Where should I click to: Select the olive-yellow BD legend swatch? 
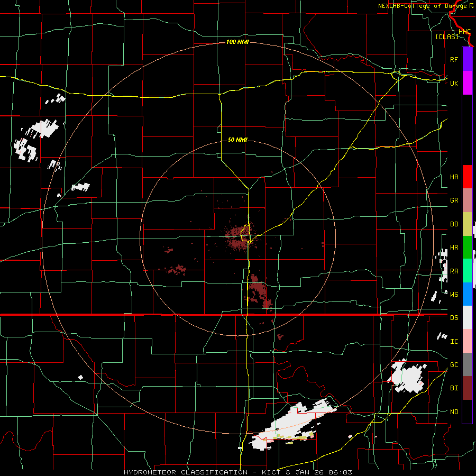click(x=467, y=224)
